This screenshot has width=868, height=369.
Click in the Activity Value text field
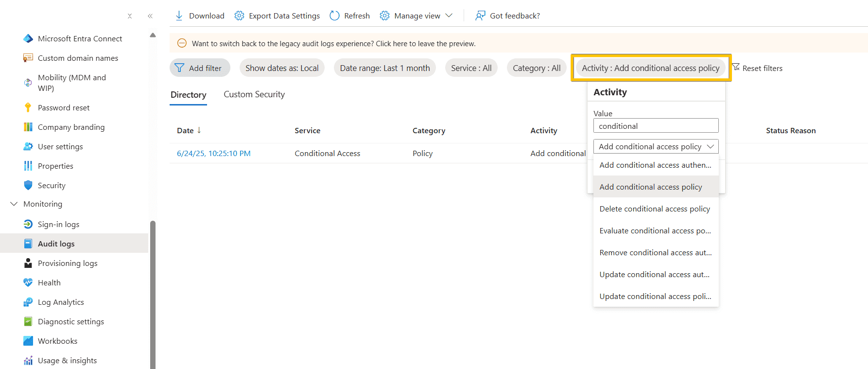(656, 126)
